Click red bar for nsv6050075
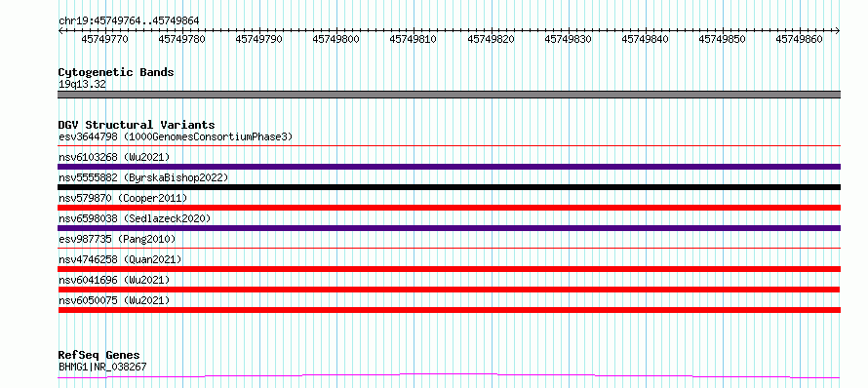Viewport: 868px width, 388px height. [x=449, y=310]
